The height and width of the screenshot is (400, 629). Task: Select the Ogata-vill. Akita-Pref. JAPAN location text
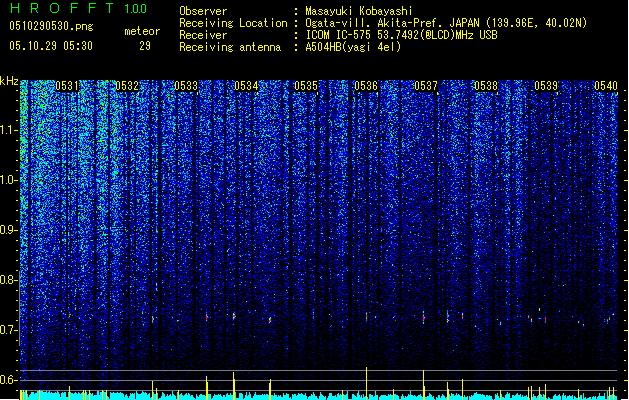click(446, 23)
